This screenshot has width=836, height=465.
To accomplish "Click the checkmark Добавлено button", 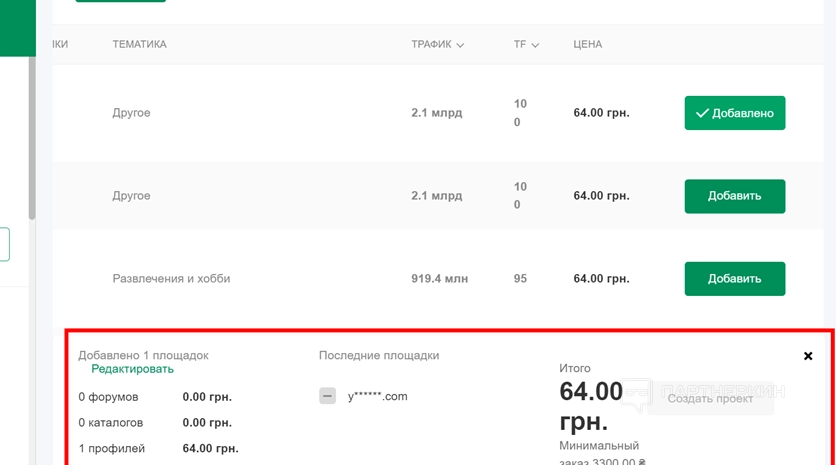I will point(734,113).
